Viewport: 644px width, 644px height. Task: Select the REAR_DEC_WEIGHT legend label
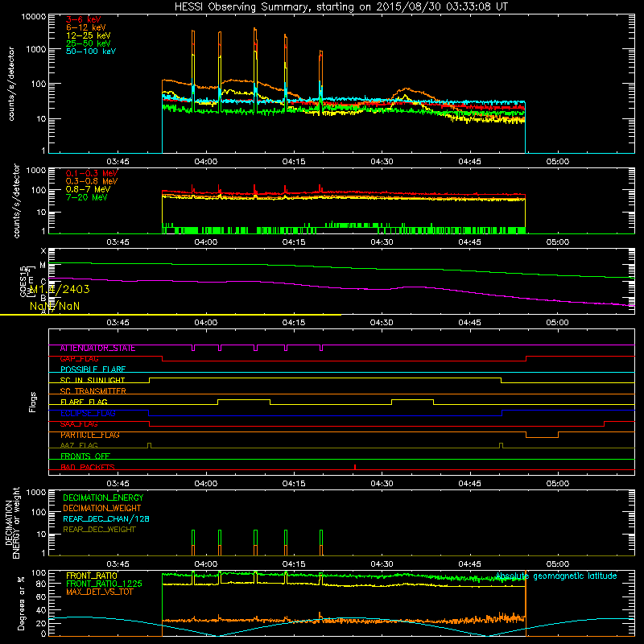[x=99, y=530]
